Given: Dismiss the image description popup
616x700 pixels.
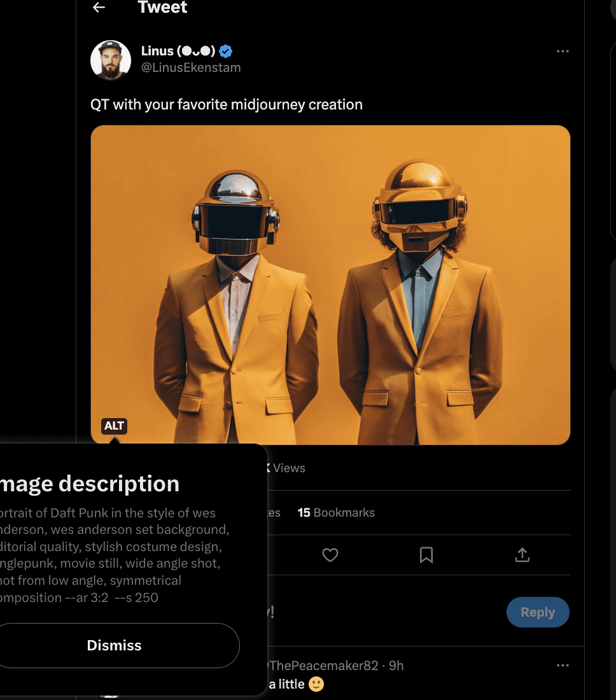Looking at the screenshot, I should 115,645.
